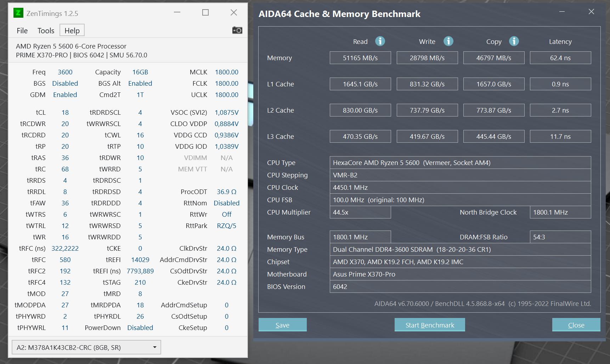Minimize the ZenTimings window
610x364 pixels.
pyautogui.click(x=177, y=12)
